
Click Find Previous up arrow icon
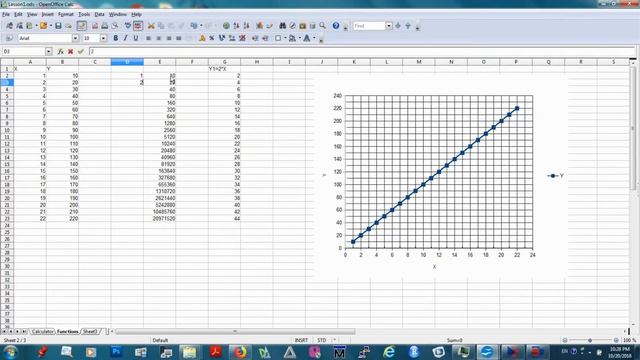coord(408,26)
